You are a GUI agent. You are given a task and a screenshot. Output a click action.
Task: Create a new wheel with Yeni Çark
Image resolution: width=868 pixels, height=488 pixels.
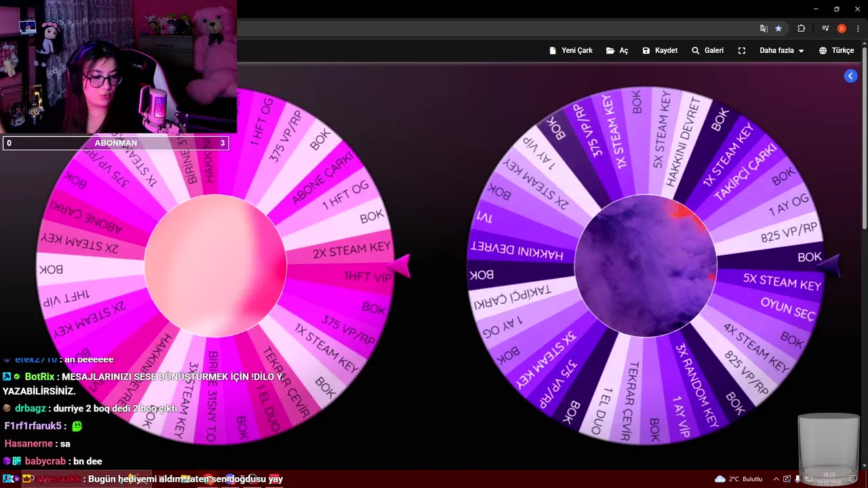tap(571, 51)
